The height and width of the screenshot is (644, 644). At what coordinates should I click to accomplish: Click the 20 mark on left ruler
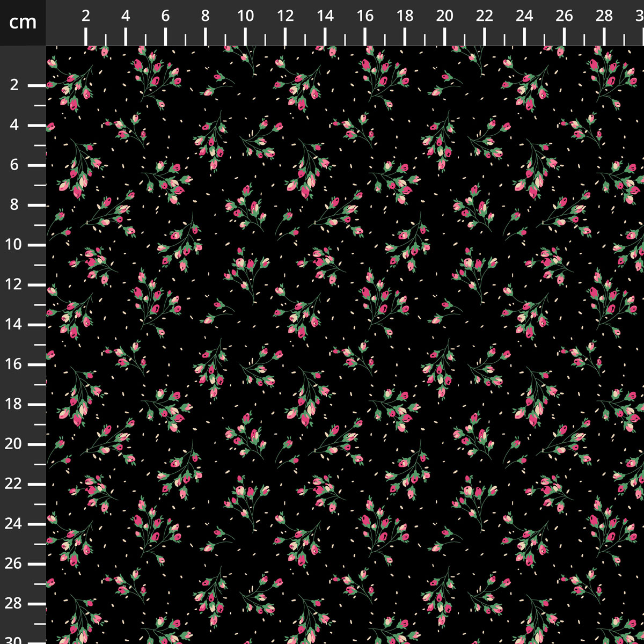14,444
